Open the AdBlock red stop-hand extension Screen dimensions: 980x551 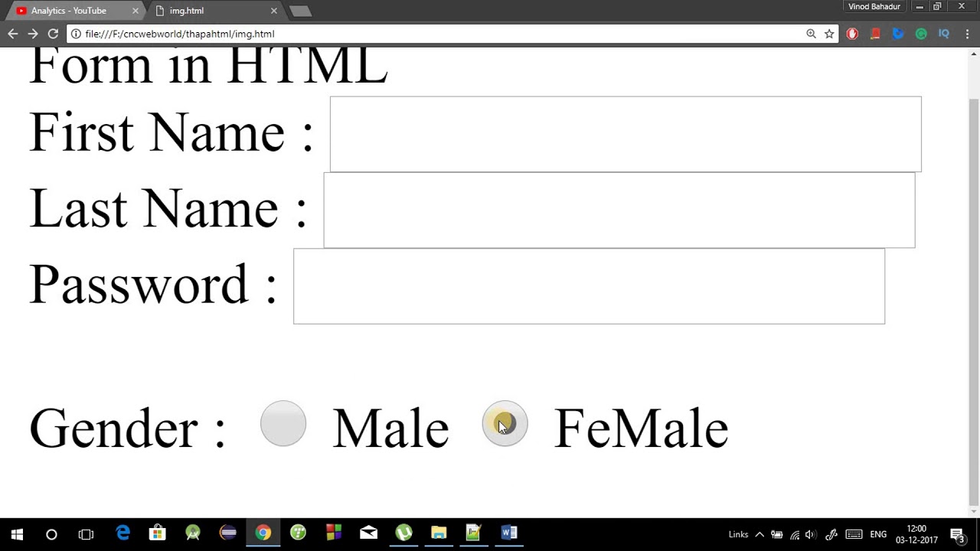point(852,34)
